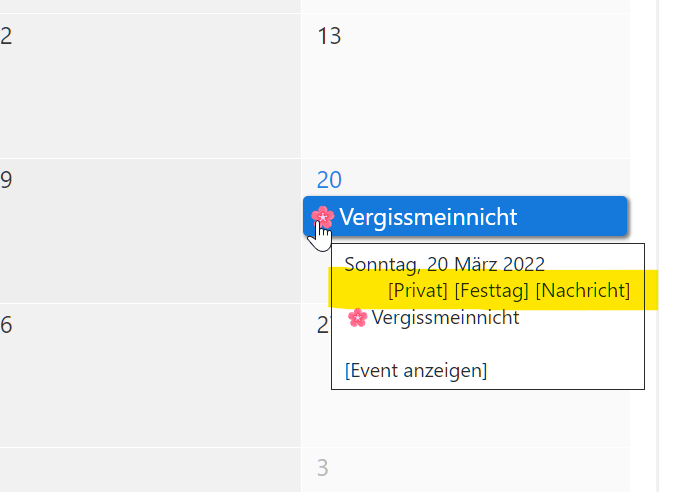Select the greyed-out day number 3
This screenshot has height=492, width=684.
click(x=322, y=468)
